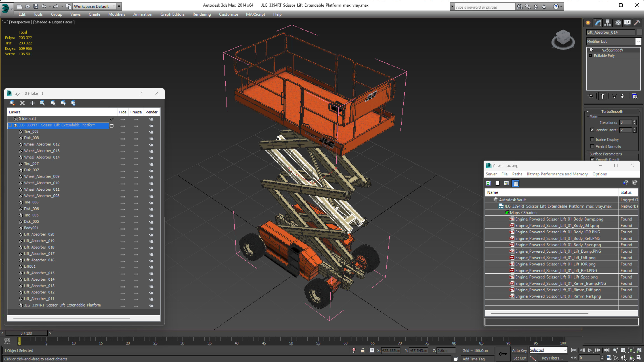Screen dimensions: 644x362
Task: Open Paths menu in Asset Tracking
Action: pyautogui.click(x=517, y=174)
